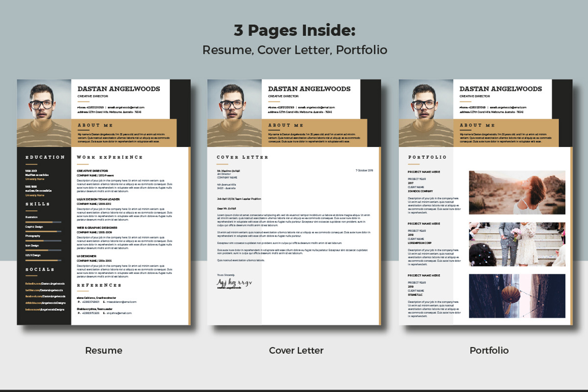Click the Elena Calderon reference entry
This screenshot has width=588, height=392.
pyautogui.click(x=107, y=300)
